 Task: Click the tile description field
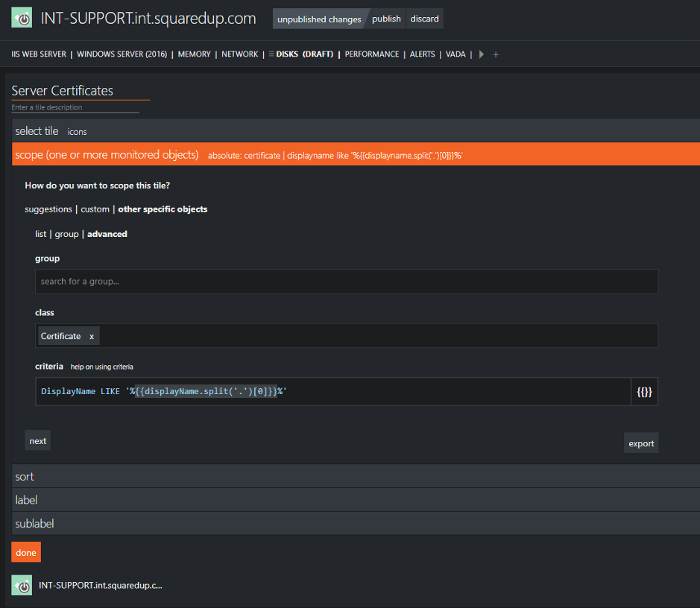tap(75, 107)
